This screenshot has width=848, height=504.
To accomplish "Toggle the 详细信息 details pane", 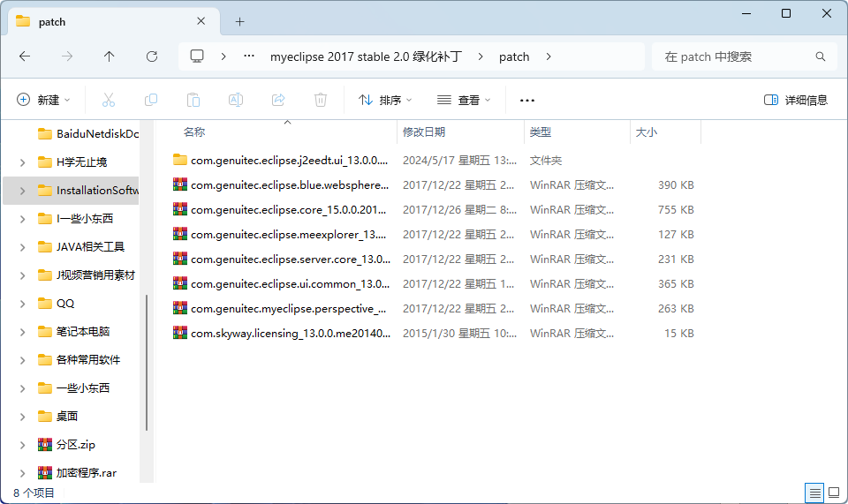I will [x=796, y=100].
